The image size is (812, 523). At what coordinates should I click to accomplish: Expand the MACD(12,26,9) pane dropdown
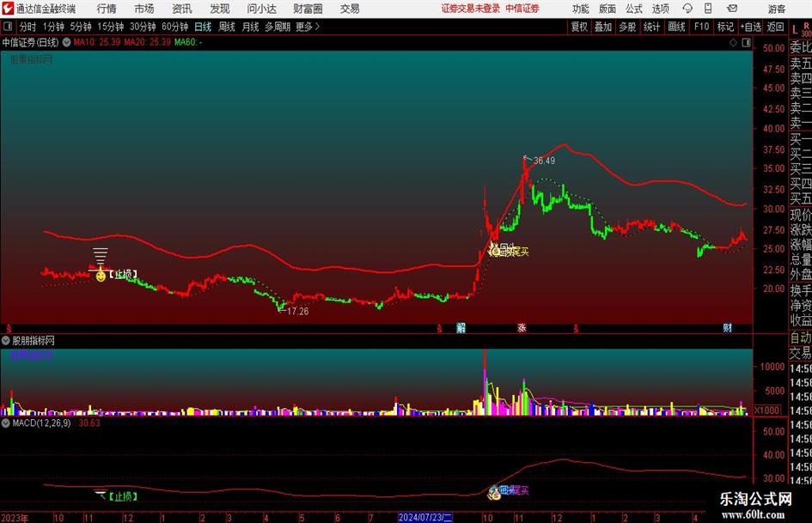point(6,423)
